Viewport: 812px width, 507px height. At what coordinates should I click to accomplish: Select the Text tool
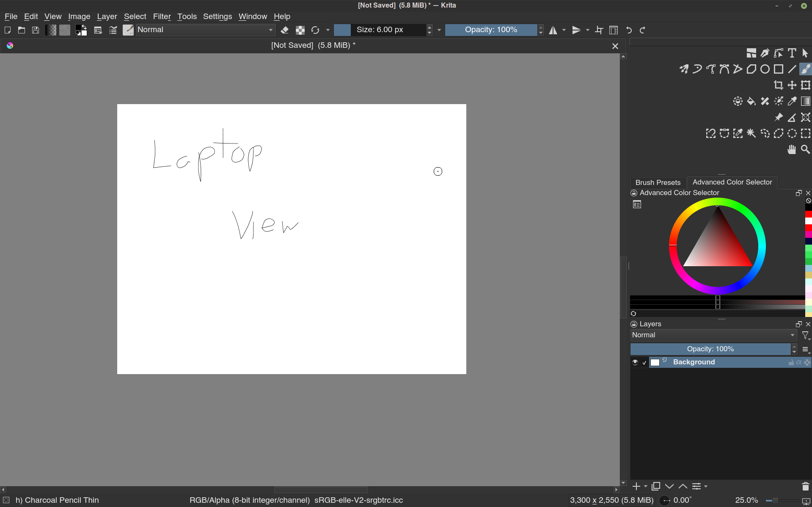[792, 53]
